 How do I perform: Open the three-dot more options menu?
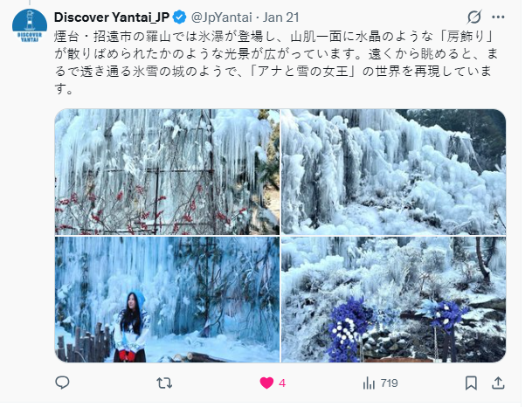[x=498, y=17]
